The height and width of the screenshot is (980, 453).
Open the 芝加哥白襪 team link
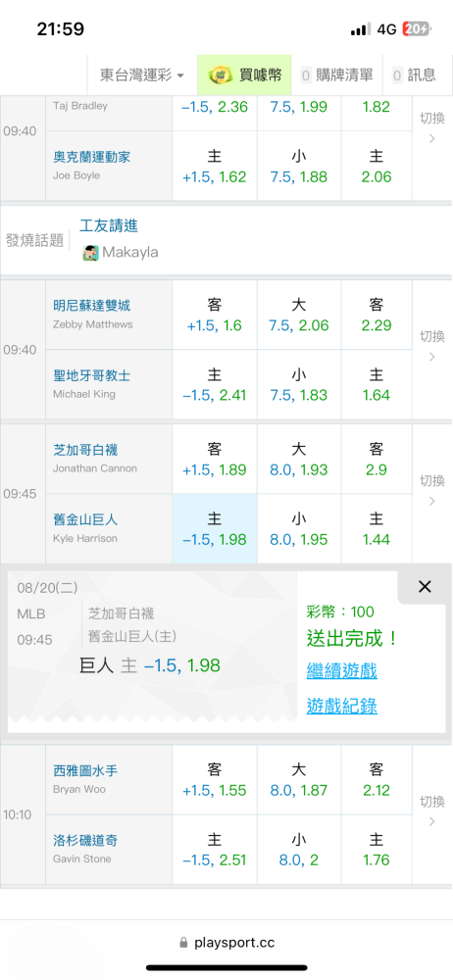pyautogui.click(x=85, y=450)
